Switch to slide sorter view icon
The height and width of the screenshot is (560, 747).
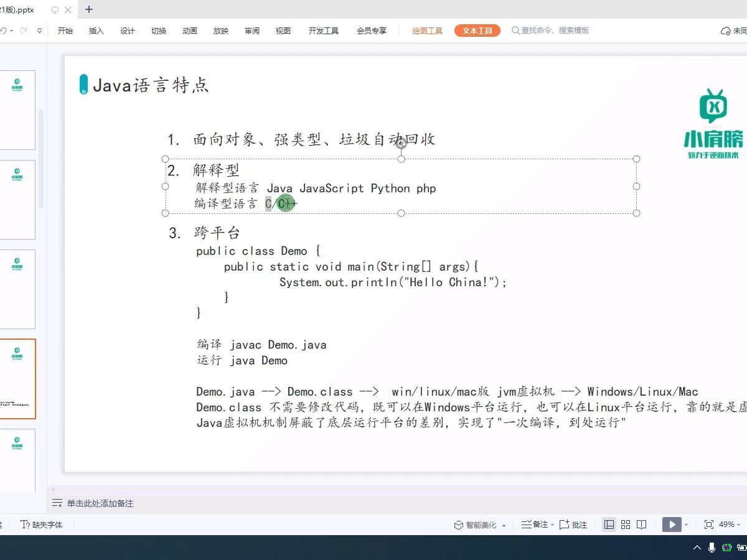coord(625,525)
